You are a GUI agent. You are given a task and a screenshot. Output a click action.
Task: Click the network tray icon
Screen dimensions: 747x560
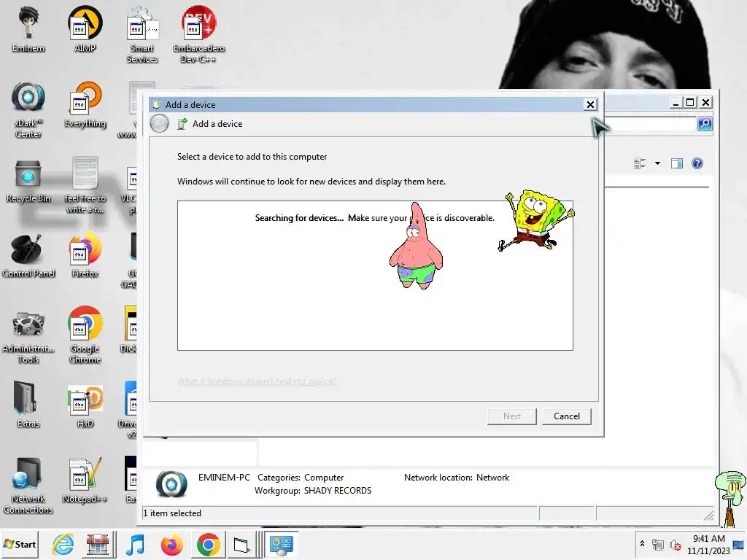pos(657,545)
